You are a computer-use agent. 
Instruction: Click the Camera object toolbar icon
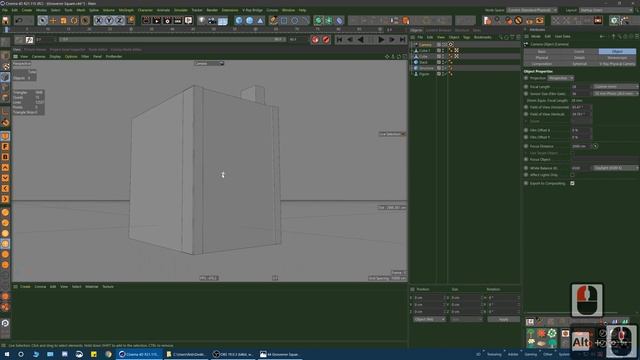tap(212, 20)
